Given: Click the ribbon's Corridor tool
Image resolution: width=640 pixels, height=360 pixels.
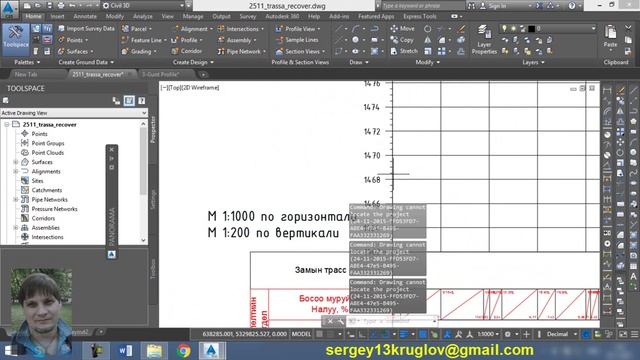Looking at the screenshot, I should click(x=187, y=51).
